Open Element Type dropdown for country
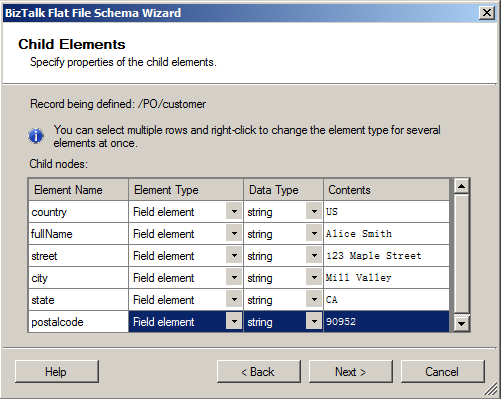The height and width of the screenshot is (399, 501). pyautogui.click(x=234, y=211)
